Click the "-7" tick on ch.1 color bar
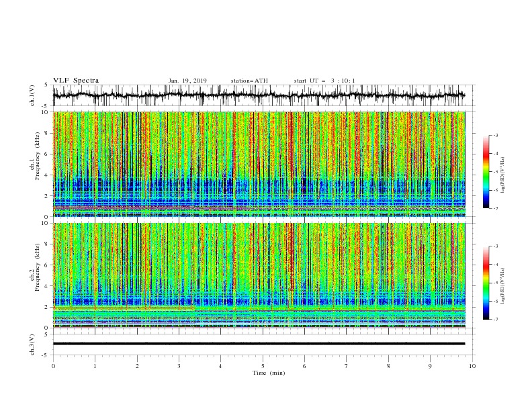This screenshot has width=532, height=411. (x=496, y=208)
